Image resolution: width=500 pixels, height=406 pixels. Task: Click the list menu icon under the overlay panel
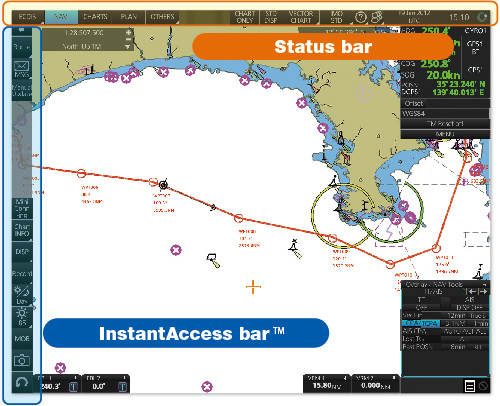pos(470,386)
